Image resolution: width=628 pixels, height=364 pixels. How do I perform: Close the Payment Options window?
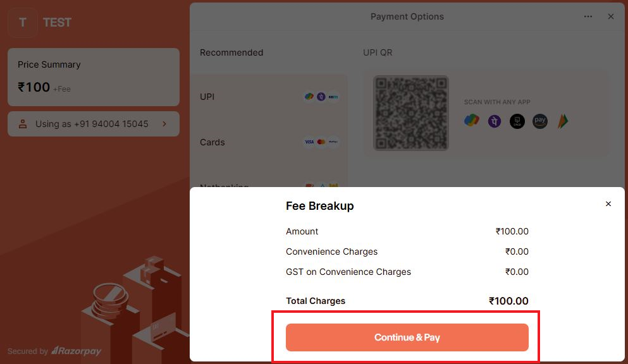coord(611,16)
